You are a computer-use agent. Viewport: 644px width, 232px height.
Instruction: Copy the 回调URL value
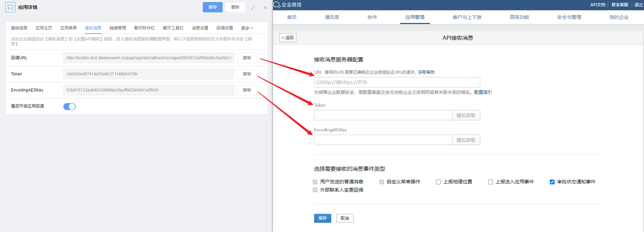pos(247,58)
